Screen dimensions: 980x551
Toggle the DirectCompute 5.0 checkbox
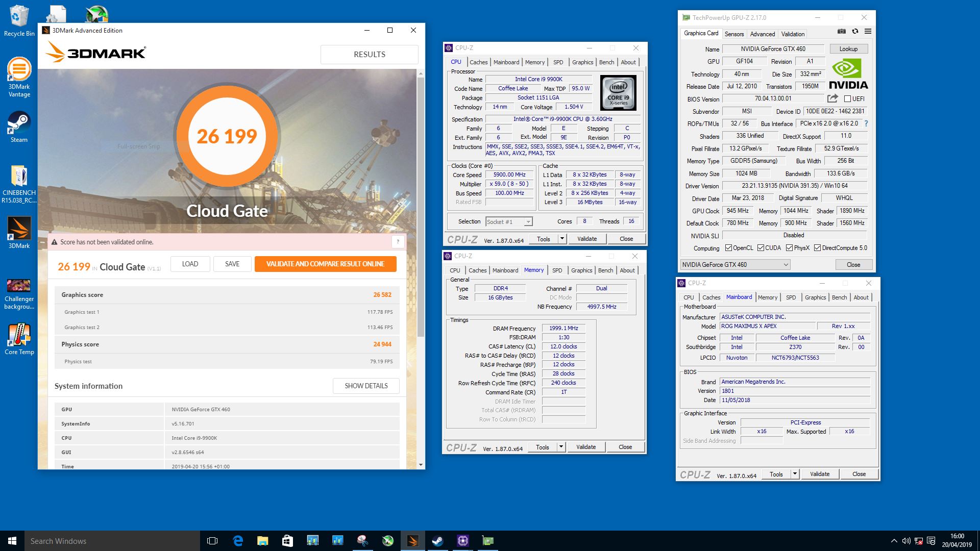[x=817, y=248]
